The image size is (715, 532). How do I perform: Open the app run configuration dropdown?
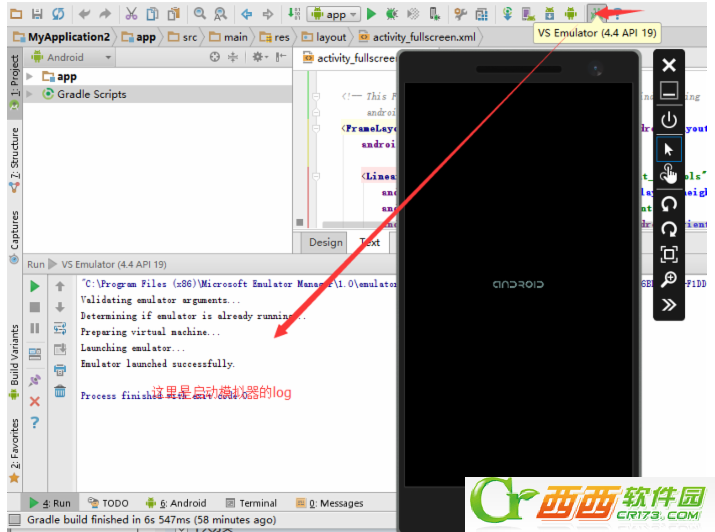(334, 14)
